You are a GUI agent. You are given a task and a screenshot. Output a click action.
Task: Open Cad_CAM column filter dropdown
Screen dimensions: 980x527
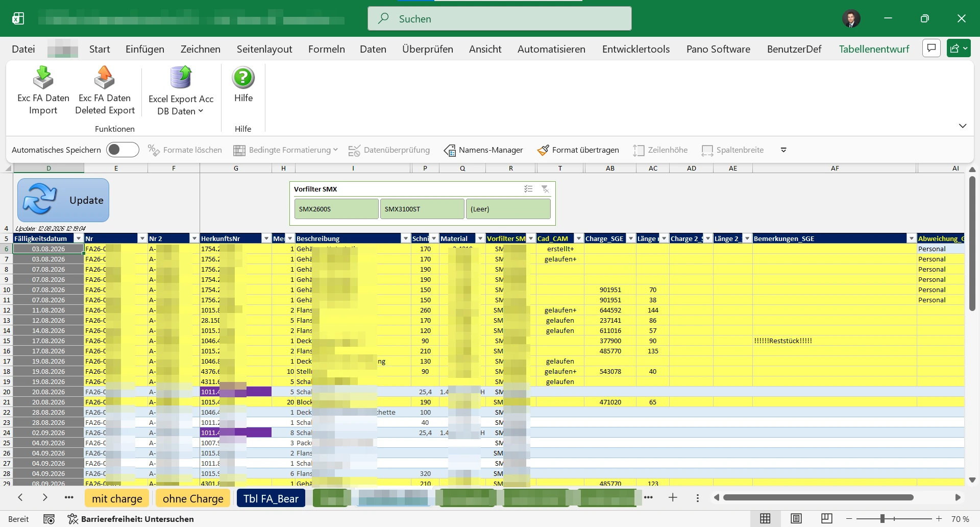[579, 238]
